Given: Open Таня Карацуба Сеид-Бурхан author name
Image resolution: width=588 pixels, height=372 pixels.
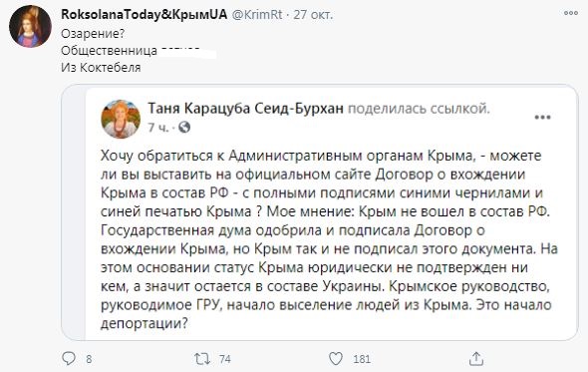Looking at the screenshot, I should pos(245,109).
